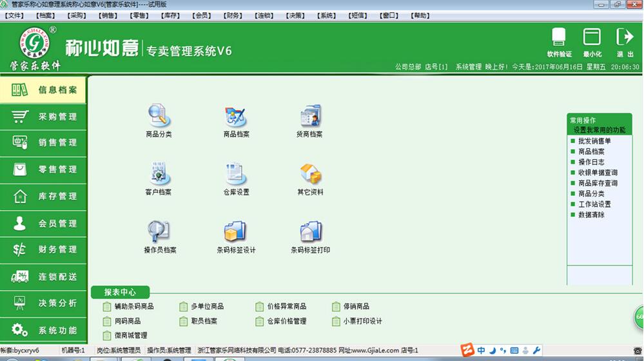Screen dimensions: 644x361
Task: Click the 报表中心 header tab
Action: click(120, 292)
